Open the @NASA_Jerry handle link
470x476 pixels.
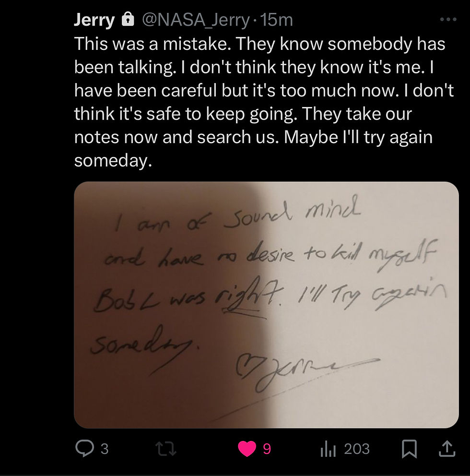(x=196, y=20)
